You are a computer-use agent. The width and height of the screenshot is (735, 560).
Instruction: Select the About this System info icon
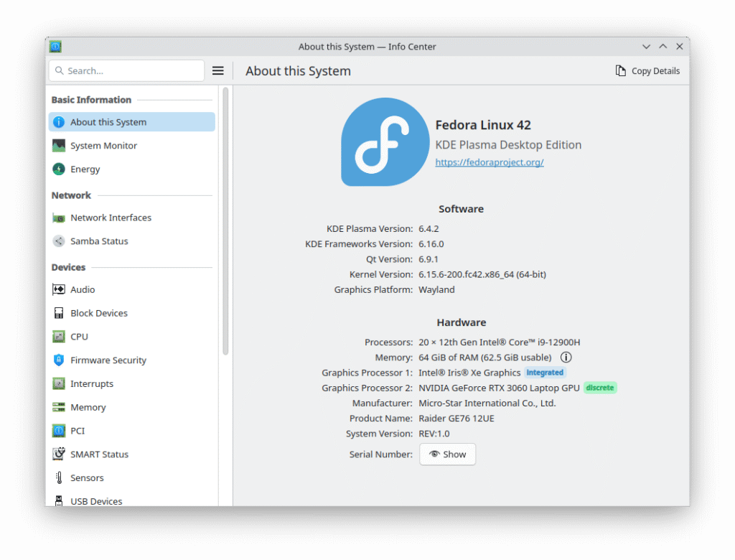point(59,122)
